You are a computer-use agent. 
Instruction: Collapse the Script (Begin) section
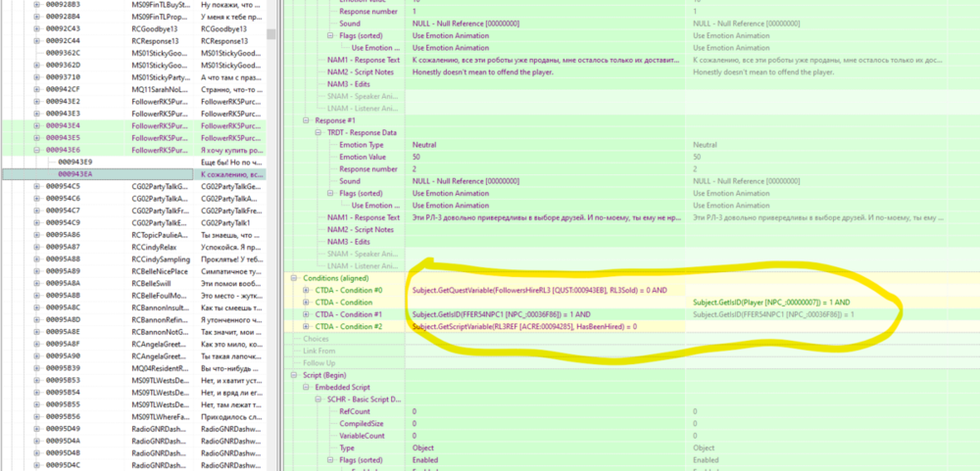(x=294, y=375)
